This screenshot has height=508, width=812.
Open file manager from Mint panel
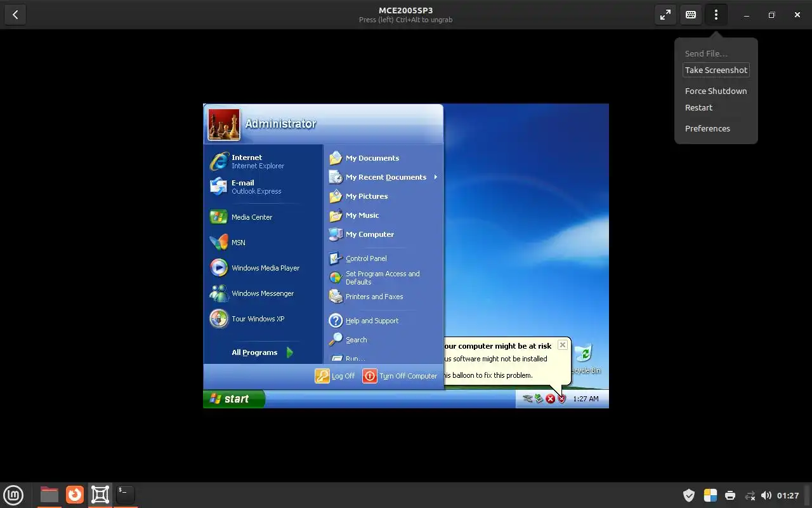pos(49,495)
